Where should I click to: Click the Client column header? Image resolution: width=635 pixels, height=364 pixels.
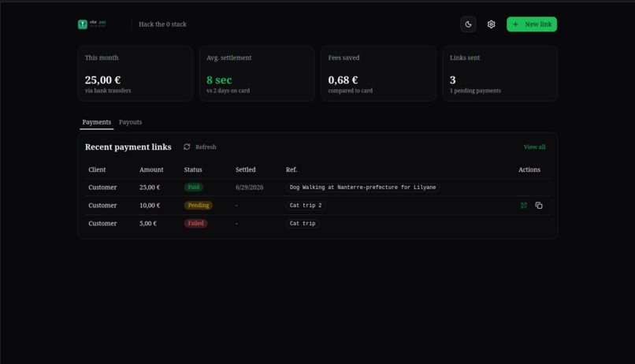[x=97, y=169]
